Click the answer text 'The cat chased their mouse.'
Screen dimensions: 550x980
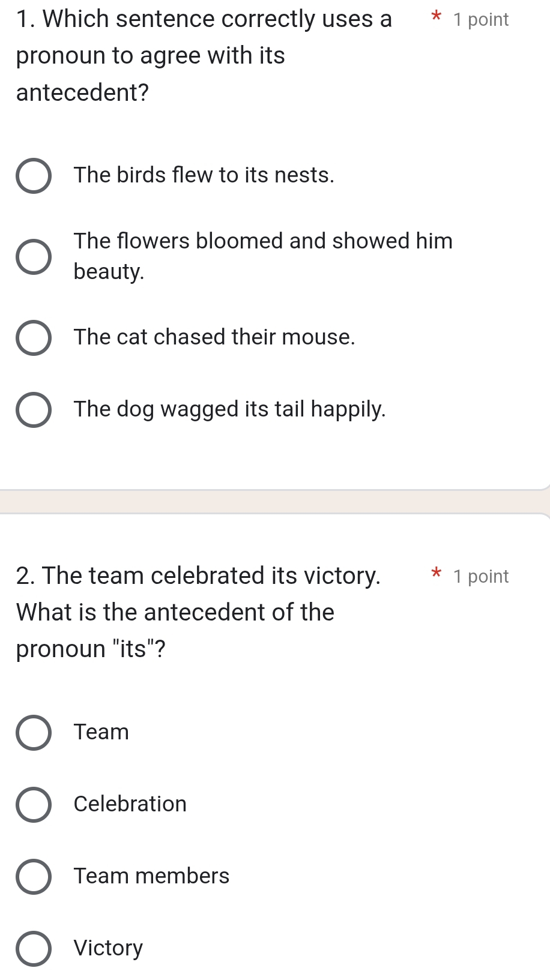click(214, 337)
